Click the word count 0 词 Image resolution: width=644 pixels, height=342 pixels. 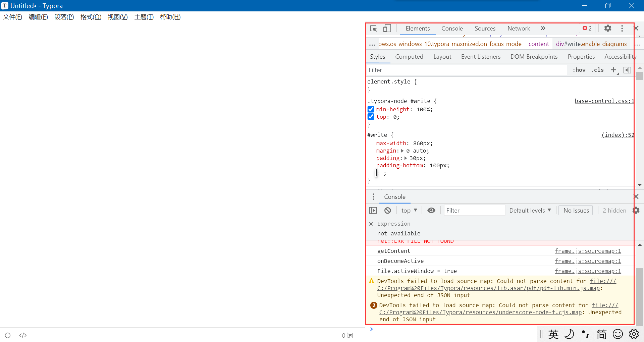point(347,336)
